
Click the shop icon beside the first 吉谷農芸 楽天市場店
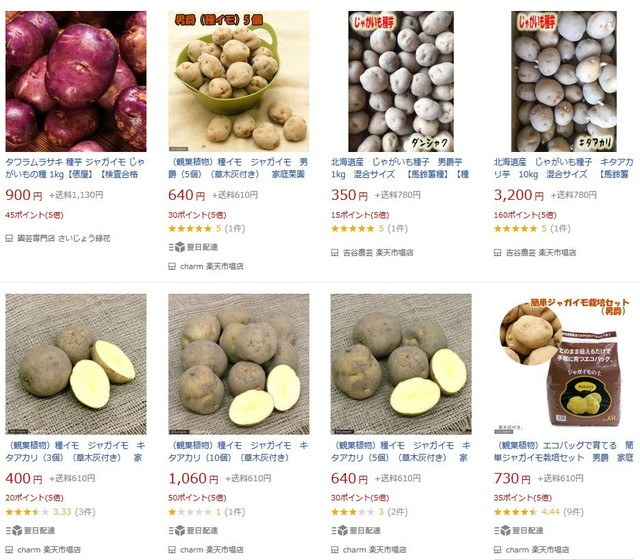pyautogui.click(x=335, y=253)
